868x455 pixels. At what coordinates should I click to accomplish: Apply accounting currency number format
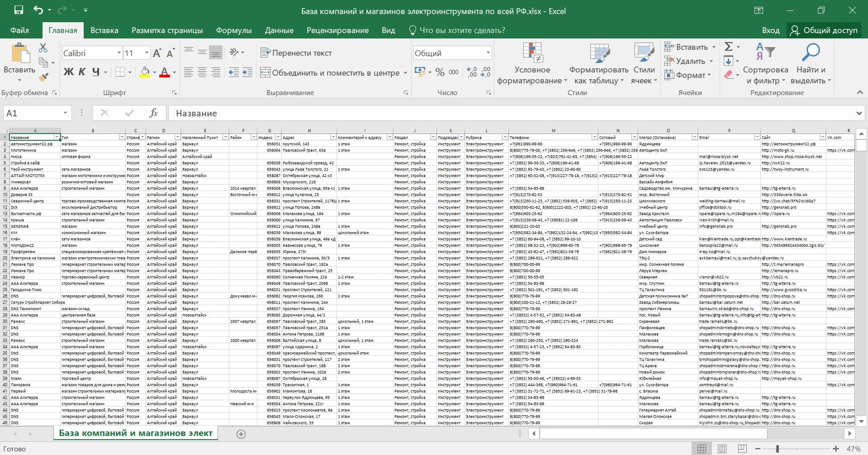coord(419,72)
